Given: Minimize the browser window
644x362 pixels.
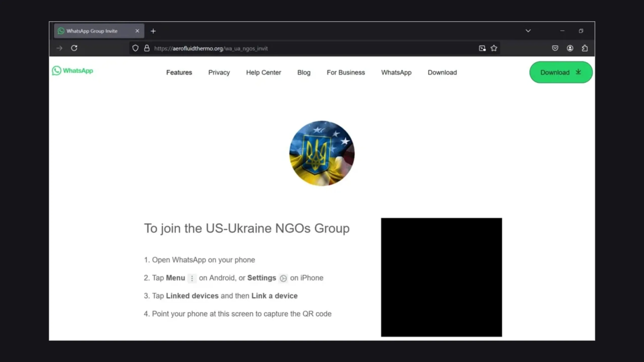Looking at the screenshot, I should pos(562,31).
